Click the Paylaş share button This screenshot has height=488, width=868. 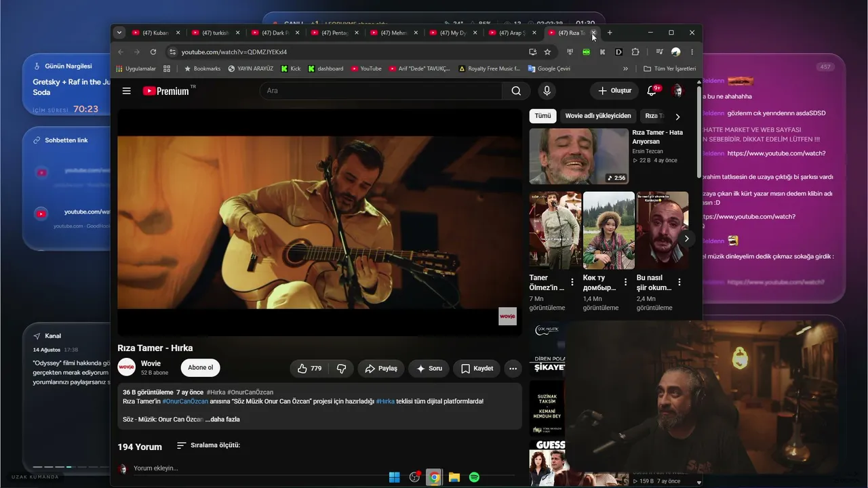[381, 369]
